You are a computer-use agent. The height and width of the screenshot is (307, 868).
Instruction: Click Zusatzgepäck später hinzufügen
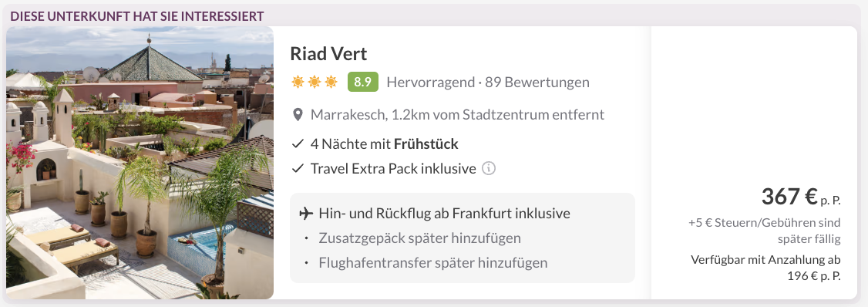[x=419, y=238]
